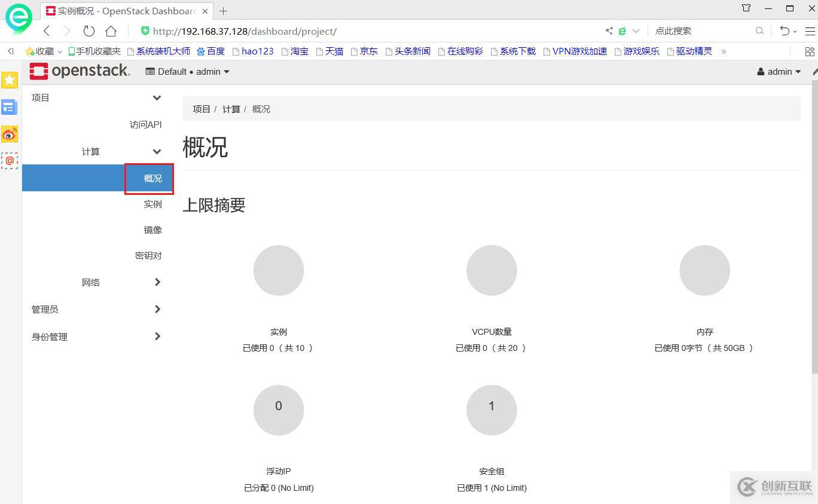
Task: Open the browser engine switch dropdown arrow
Action: (x=636, y=31)
